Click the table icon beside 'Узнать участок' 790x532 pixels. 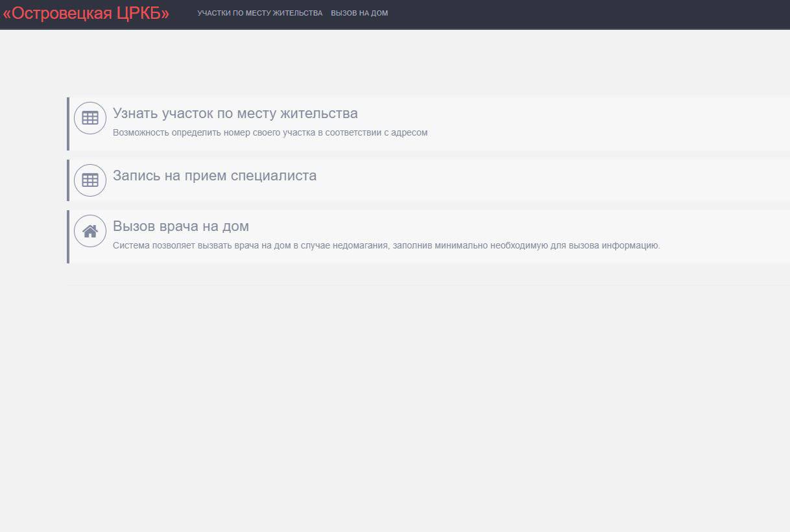pos(90,118)
